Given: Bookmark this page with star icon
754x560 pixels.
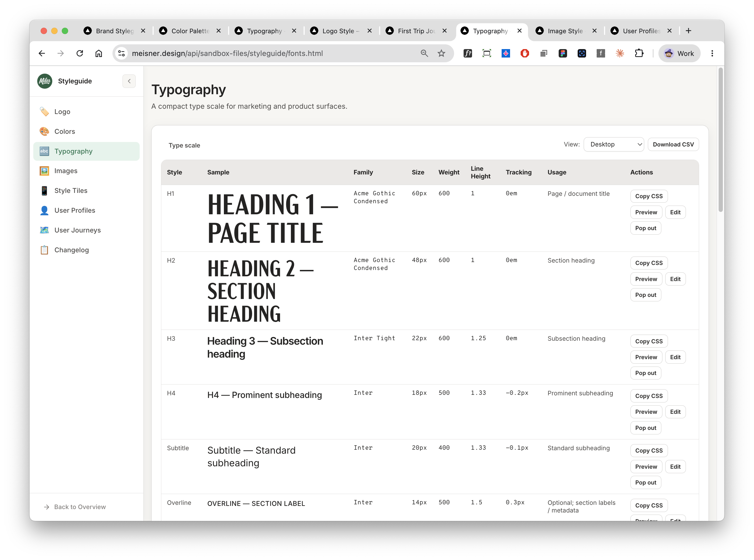Looking at the screenshot, I should coord(441,53).
